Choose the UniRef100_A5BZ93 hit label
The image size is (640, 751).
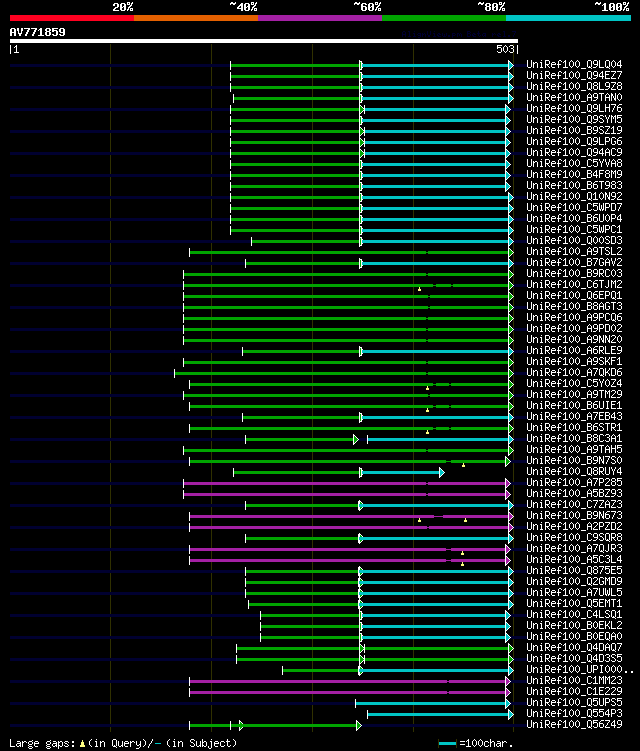574,494
